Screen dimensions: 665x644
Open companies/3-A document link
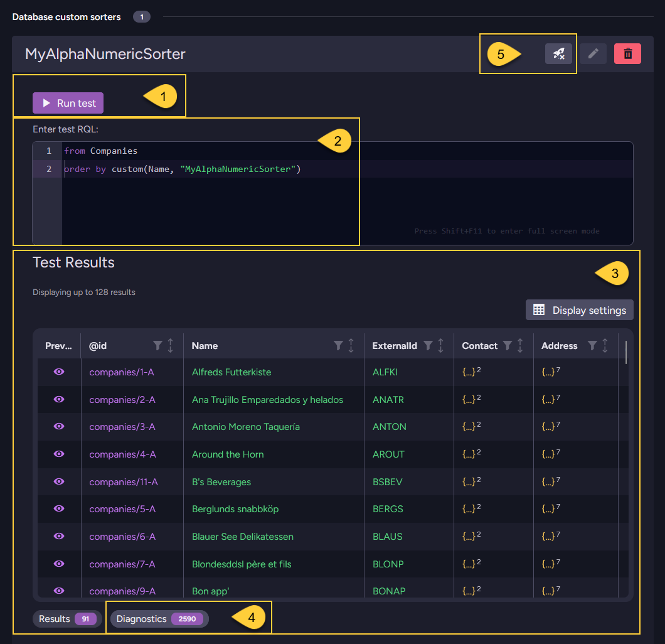coord(122,427)
